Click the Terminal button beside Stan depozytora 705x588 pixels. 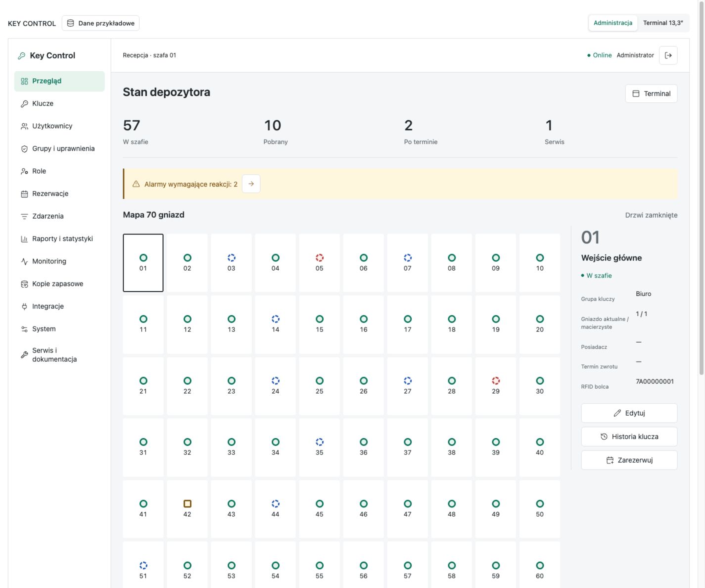coord(651,94)
